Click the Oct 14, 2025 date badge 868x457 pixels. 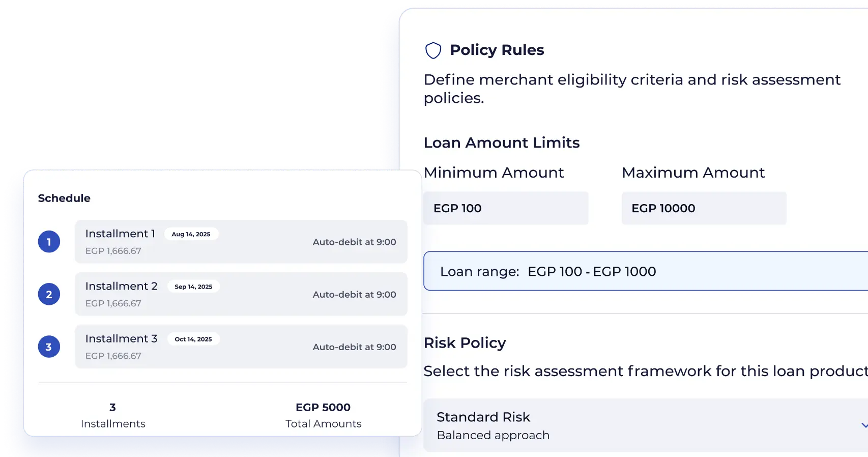click(193, 339)
